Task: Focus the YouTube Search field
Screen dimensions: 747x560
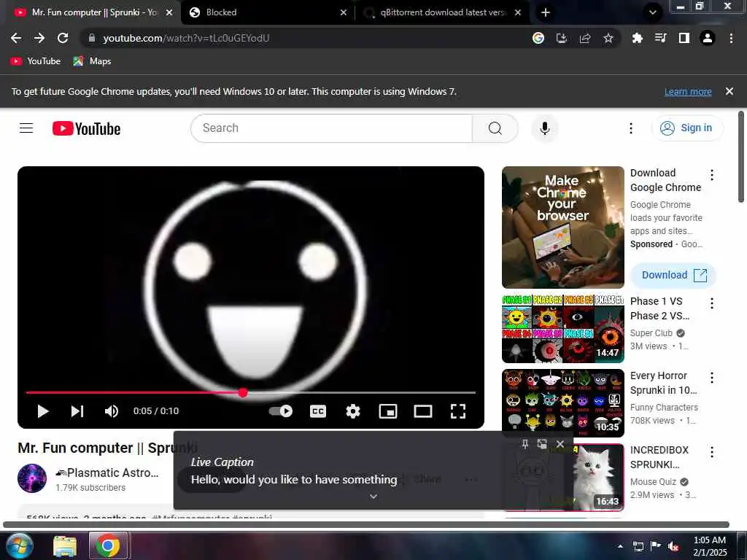Action: pos(331,128)
